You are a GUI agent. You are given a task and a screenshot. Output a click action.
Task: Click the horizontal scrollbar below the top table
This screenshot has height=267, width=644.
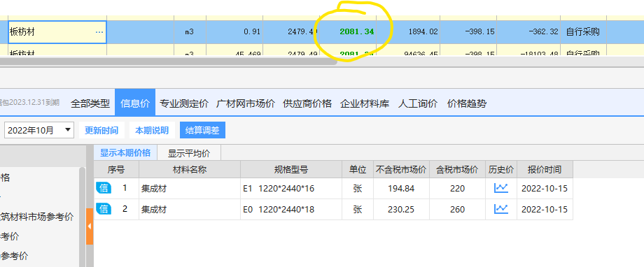(x=169, y=62)
